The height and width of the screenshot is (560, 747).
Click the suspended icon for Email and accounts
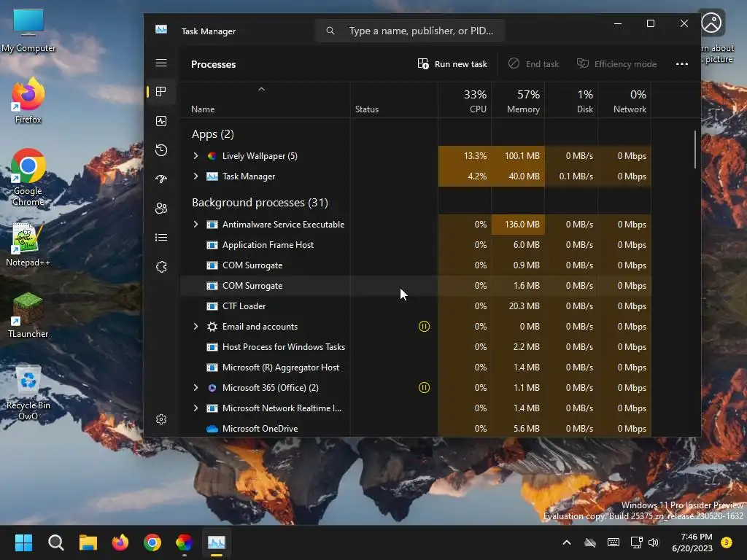pos(424,326)
